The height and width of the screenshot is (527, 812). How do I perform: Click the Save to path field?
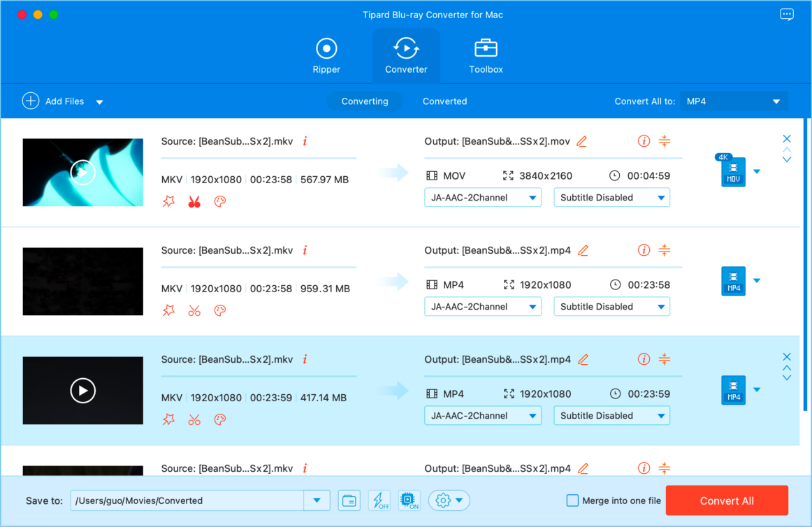click(187, 500)
